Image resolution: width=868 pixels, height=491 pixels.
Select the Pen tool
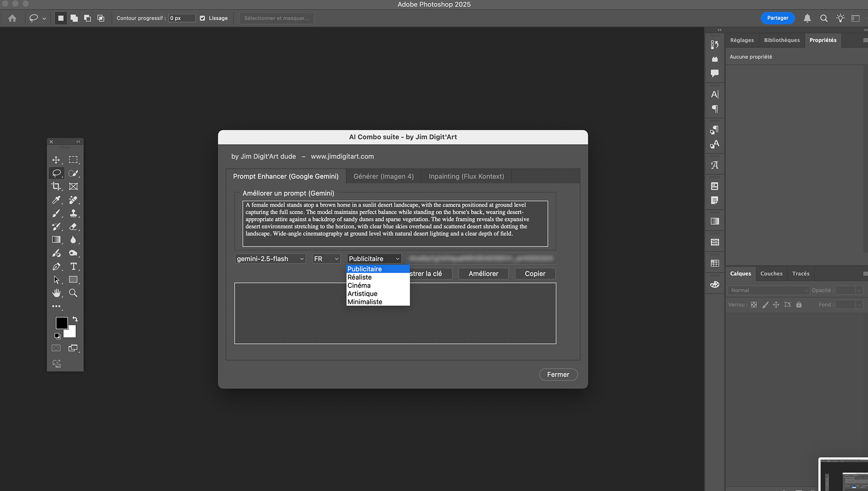(56, 266)
